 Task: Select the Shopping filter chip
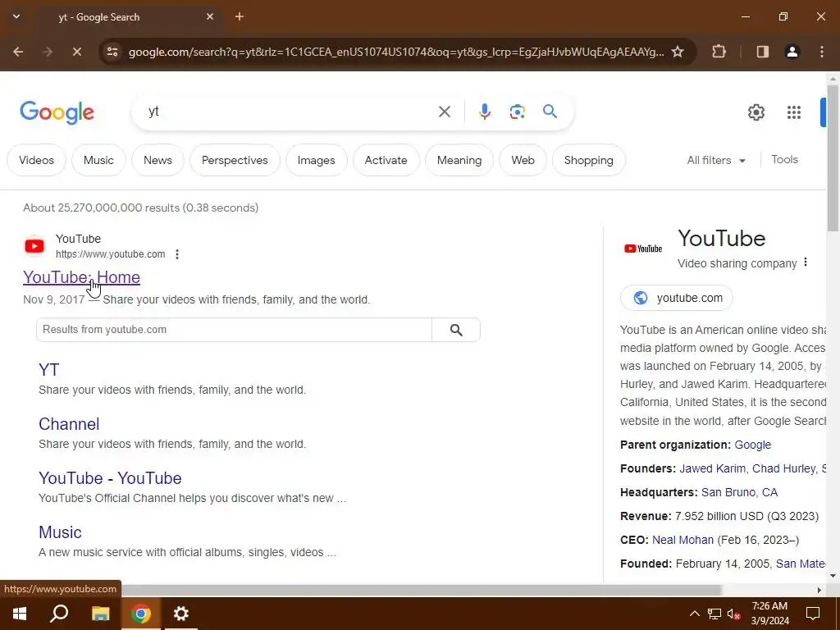[588, 160]
